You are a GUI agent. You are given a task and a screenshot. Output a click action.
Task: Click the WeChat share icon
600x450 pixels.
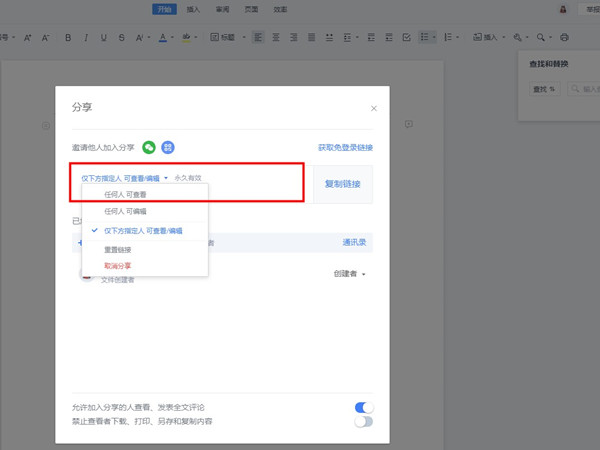coord(149,147)
